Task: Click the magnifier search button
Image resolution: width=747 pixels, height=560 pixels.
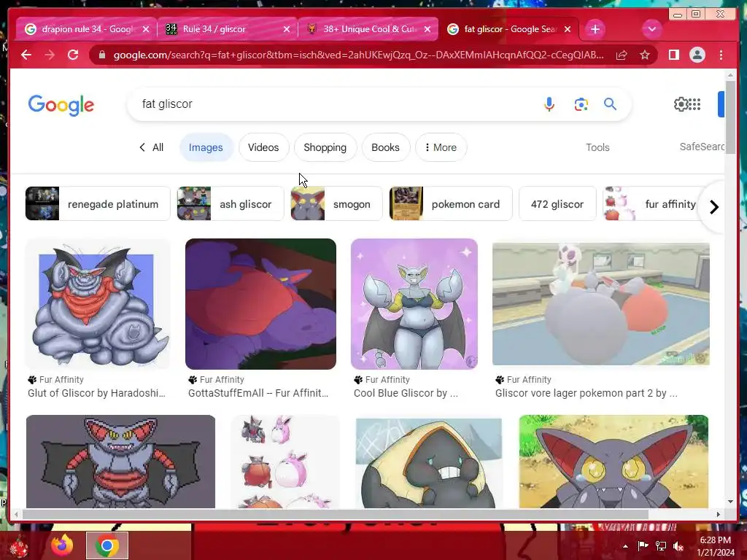Action: [x=610, y=104]
